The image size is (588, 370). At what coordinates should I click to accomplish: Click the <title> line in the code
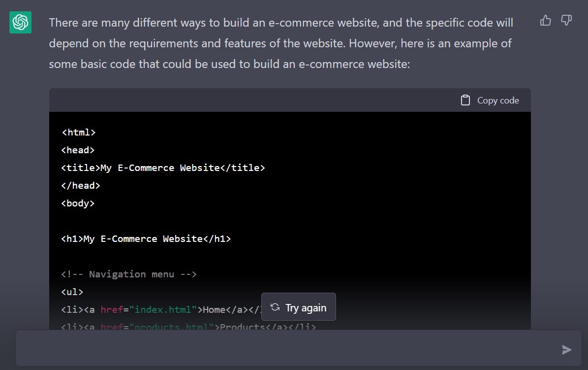coord(163,168)
